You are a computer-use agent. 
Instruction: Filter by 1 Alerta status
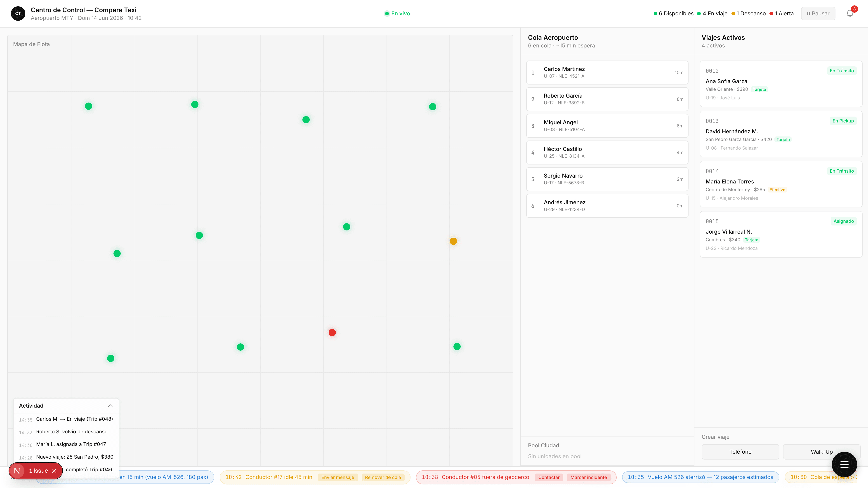coord(781,14)
